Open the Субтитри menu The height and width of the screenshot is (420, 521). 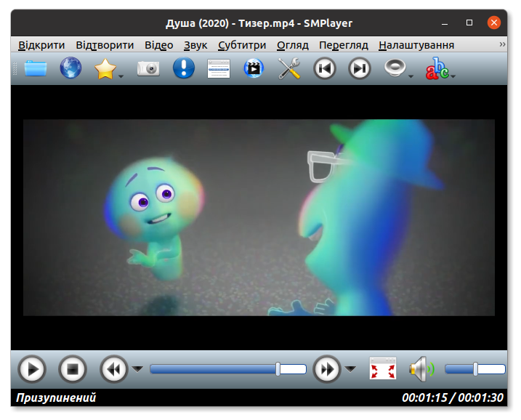tap(242, 45)
